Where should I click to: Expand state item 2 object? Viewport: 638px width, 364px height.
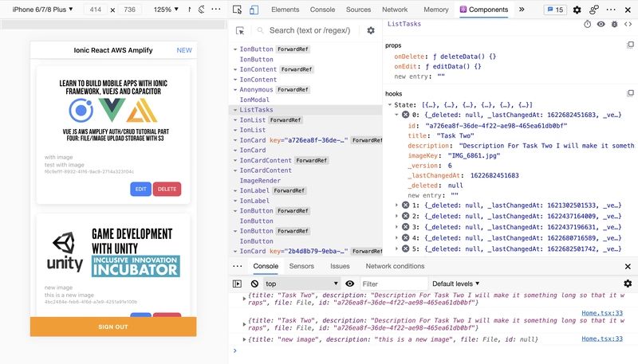[x=396, y=216]
